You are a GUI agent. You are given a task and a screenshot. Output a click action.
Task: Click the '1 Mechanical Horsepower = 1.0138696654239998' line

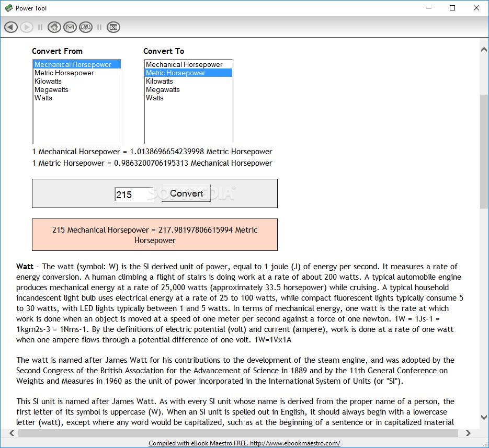(152, 152)
